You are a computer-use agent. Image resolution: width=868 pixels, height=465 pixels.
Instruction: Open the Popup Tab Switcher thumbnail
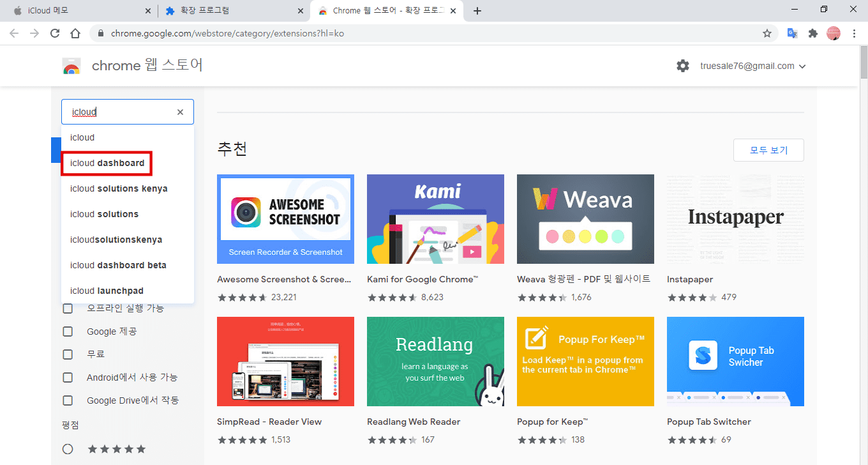pos(735,362)
